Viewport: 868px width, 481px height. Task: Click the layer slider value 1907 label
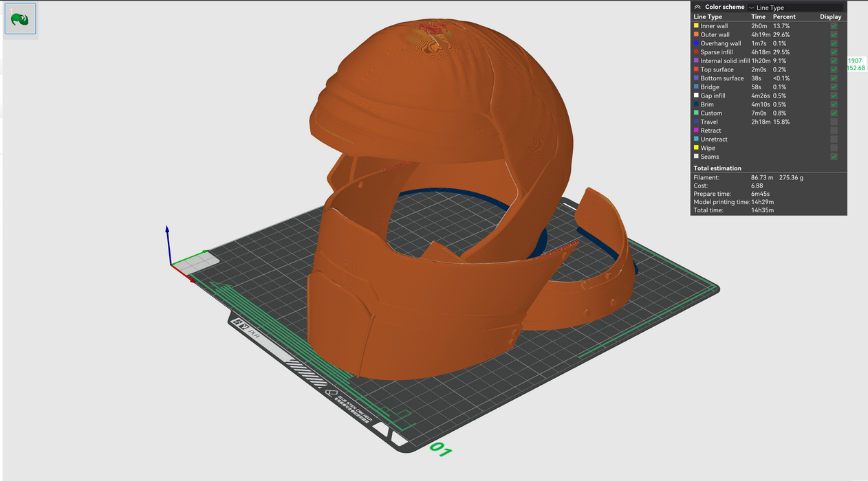pos(855,60)
